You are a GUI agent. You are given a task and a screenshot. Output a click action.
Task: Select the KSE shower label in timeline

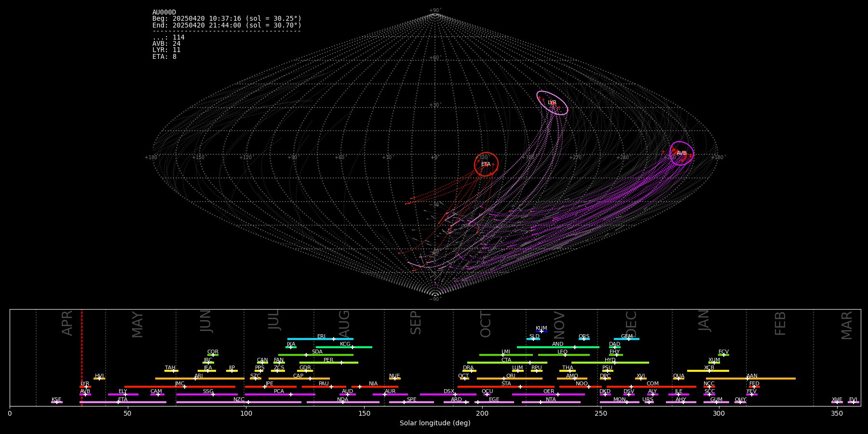click(x=56, y=400)
